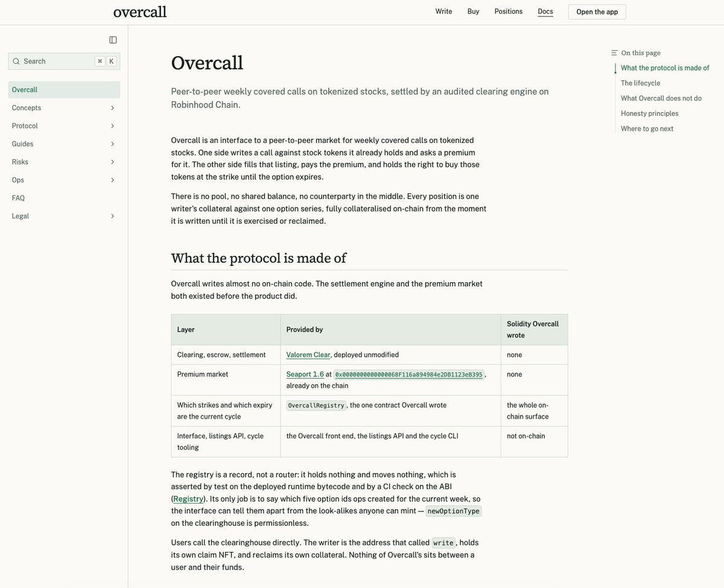Image resolution: width=724 pixels, height=588 pixels.
Task: Open the Valorem Clear link
Action: (308, 355)
